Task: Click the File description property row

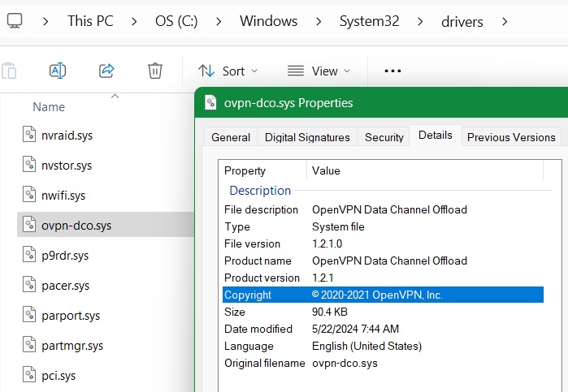Action: (x=383, y=209)
